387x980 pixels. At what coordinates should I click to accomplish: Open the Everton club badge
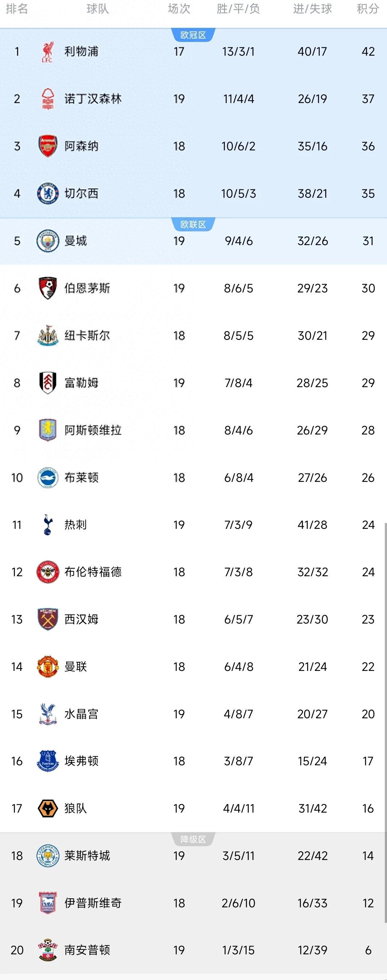(48, 761)
